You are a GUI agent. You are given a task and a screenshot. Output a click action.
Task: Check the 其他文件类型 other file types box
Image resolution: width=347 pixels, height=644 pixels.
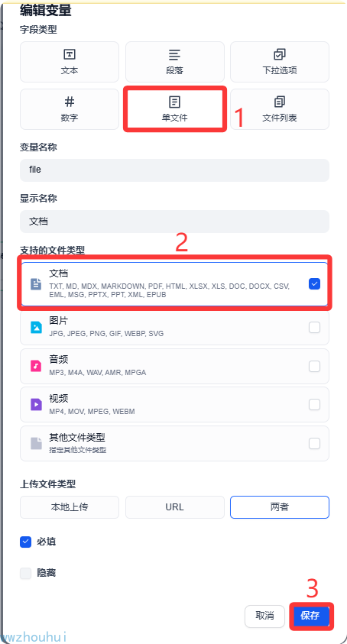315,443
